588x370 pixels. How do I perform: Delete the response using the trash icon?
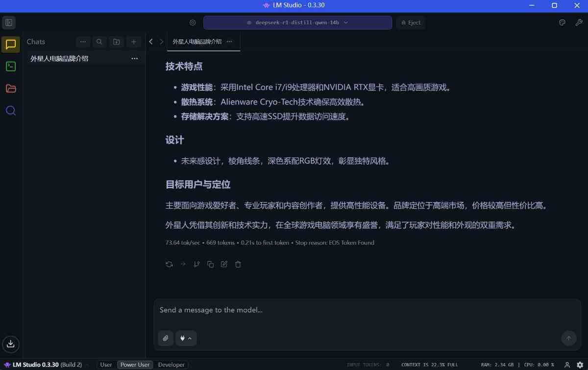(238, 264)
